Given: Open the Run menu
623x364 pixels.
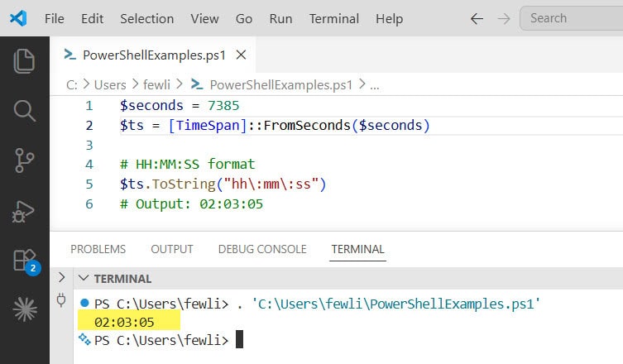Looking at the screenshot, I should coord(281,19).
